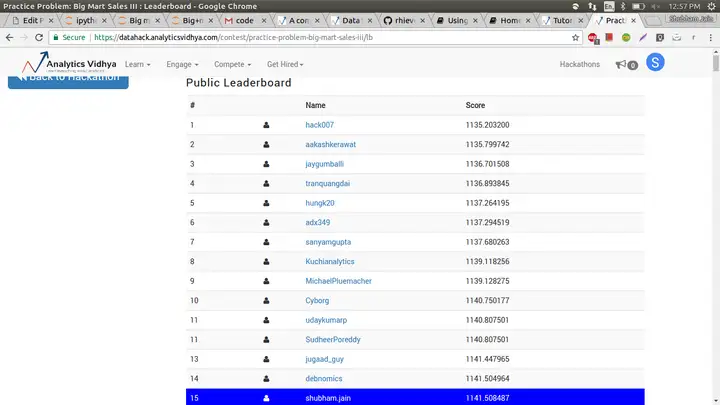
Task: Expand the Compete dropdown menu
Action: point(232,64)
